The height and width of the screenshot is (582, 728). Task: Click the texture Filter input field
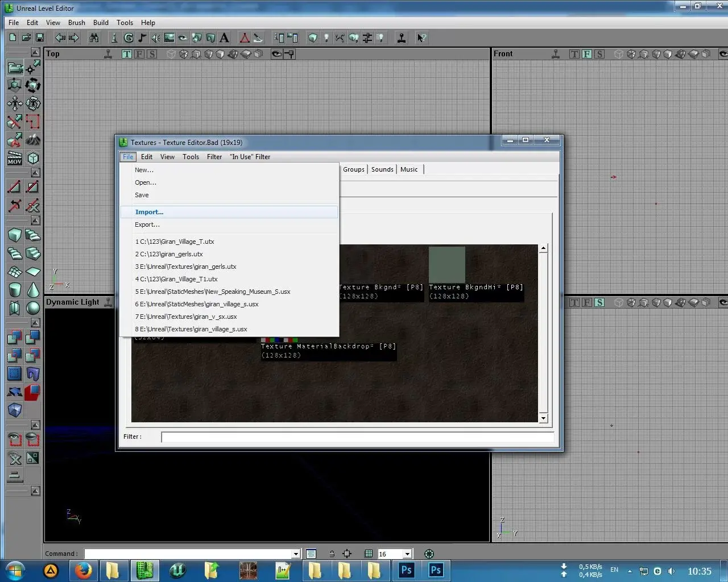point(357,437)
